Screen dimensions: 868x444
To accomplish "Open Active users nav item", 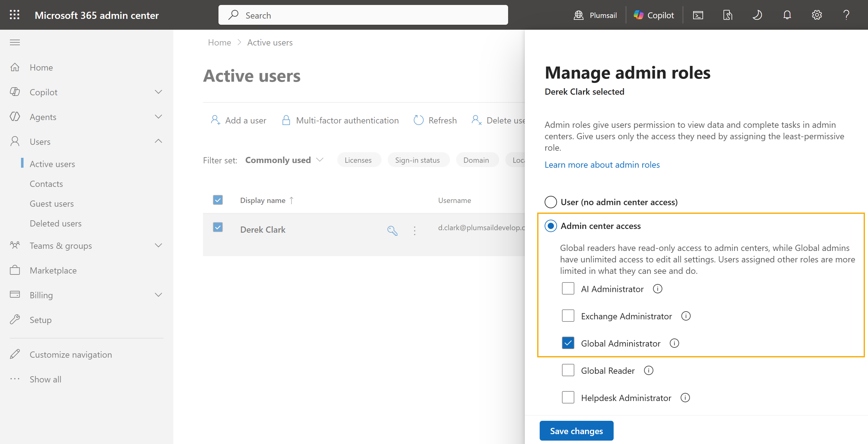I will (x=52, y=164).
